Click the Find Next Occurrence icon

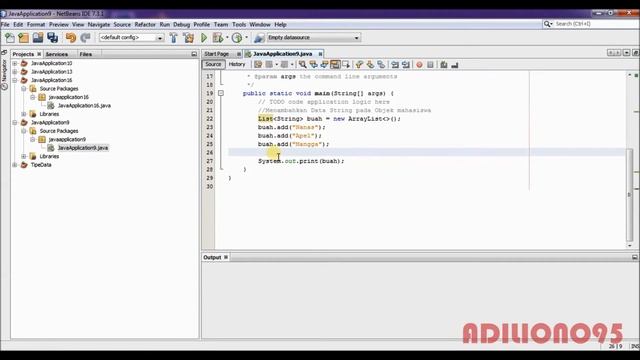pyautogui.click(x=324, y=64)
